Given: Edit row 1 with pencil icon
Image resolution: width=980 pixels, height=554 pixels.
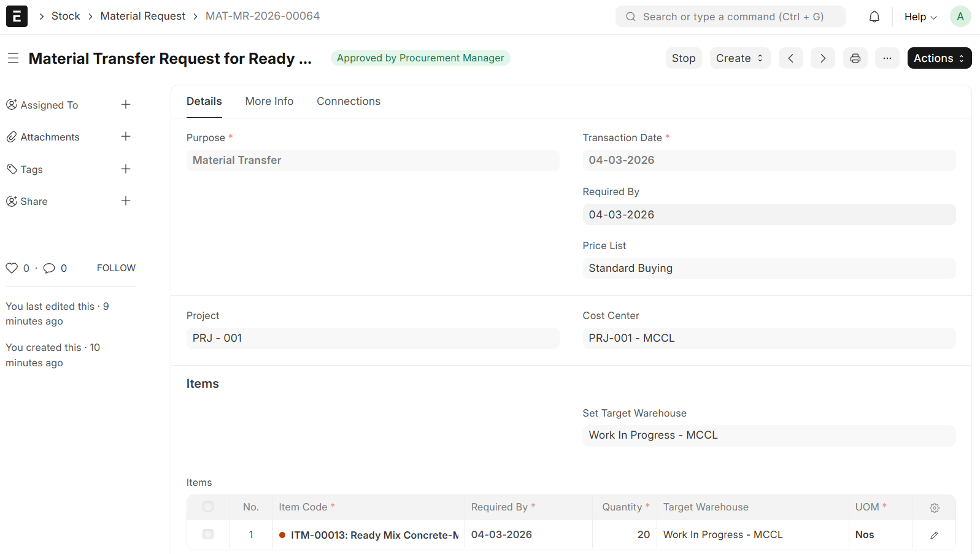Looking at the screenshot, I should 934,535.
